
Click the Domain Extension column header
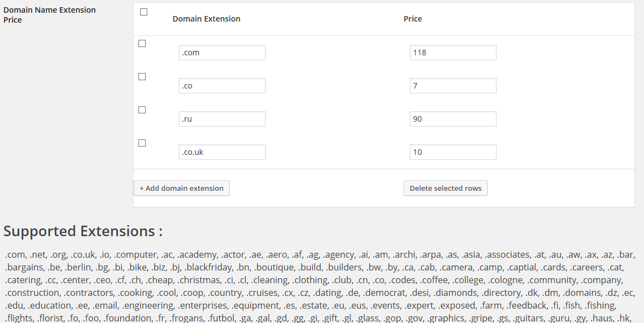pyautogui.click(x=207, y=19)
